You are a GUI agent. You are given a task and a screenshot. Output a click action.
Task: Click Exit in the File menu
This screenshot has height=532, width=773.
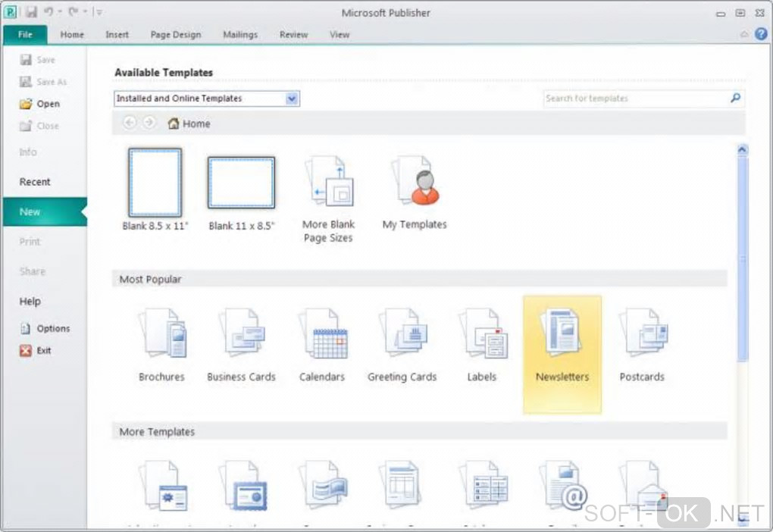coord(35,351)
